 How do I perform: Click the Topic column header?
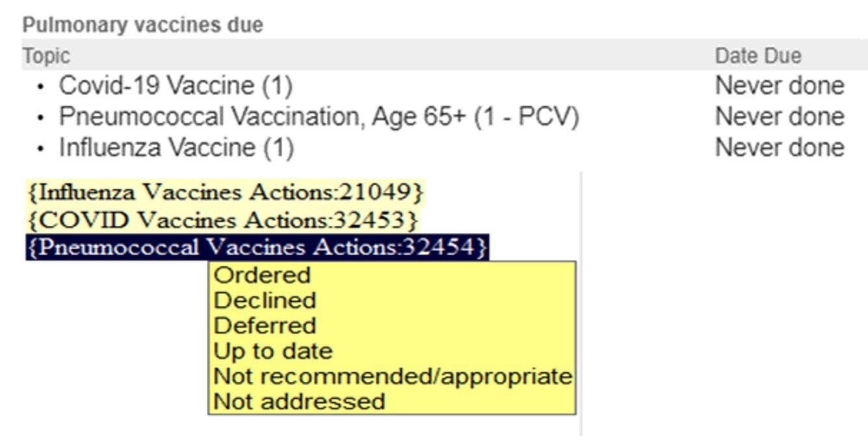click(x=46, y=56)
